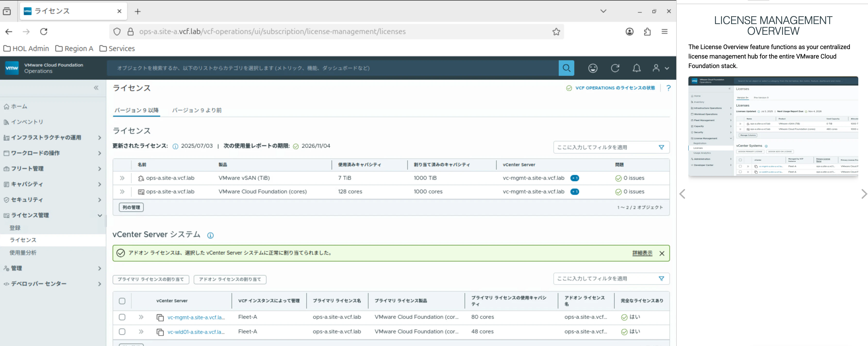Click the site security lock icon
Image resolution: width=868 pixels, height=346 pixels.
pyautogui.click(x=130, y=31)
